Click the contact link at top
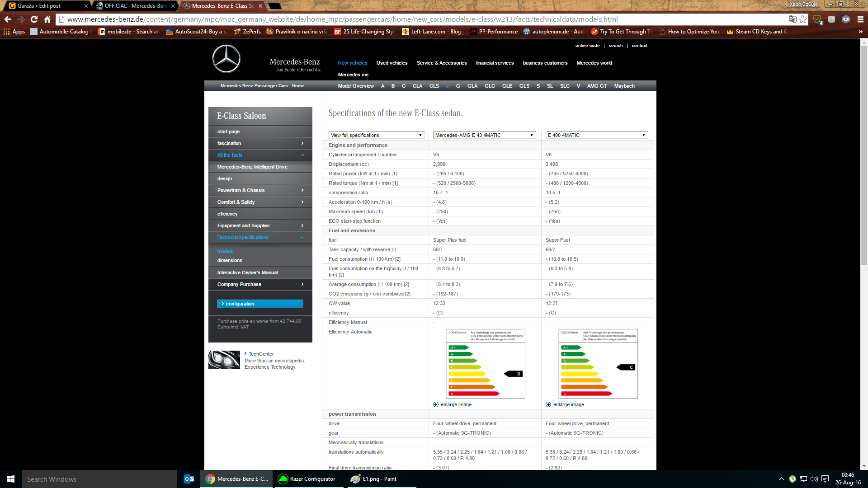 tap(639, 46)
